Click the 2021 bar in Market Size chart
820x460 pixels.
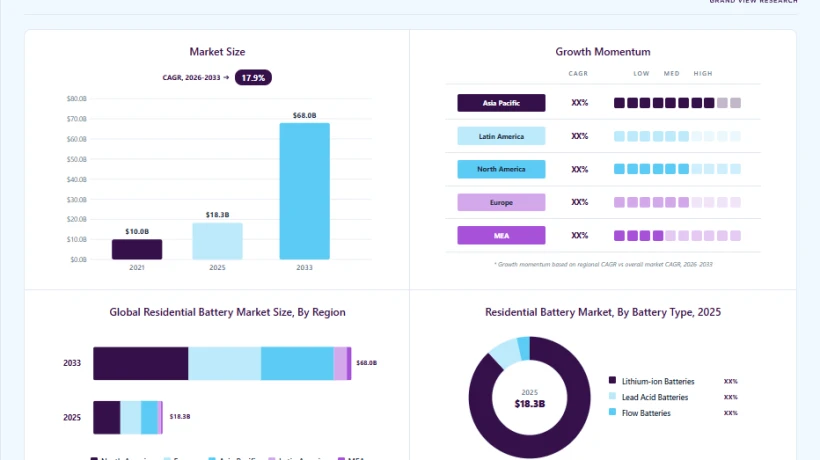coord(137,249)
